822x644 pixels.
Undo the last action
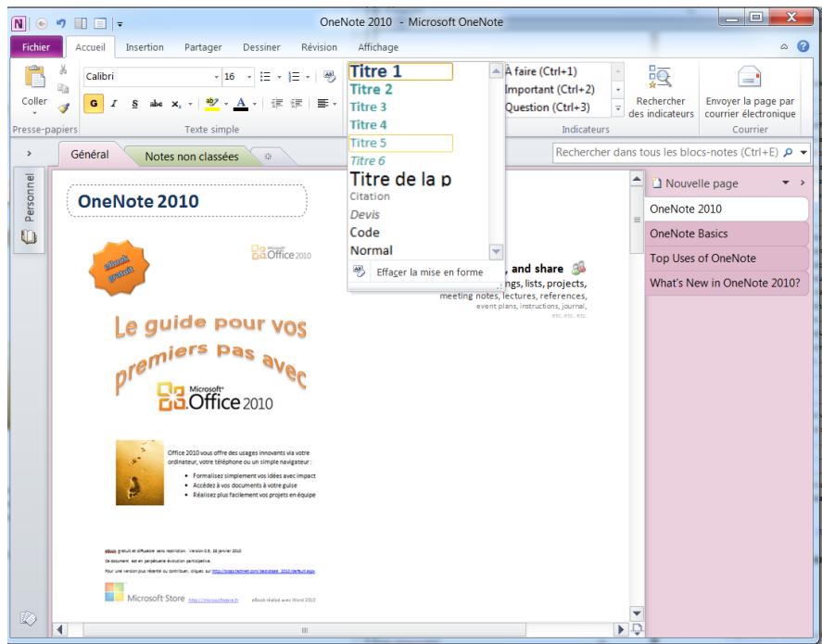(61, 23)
